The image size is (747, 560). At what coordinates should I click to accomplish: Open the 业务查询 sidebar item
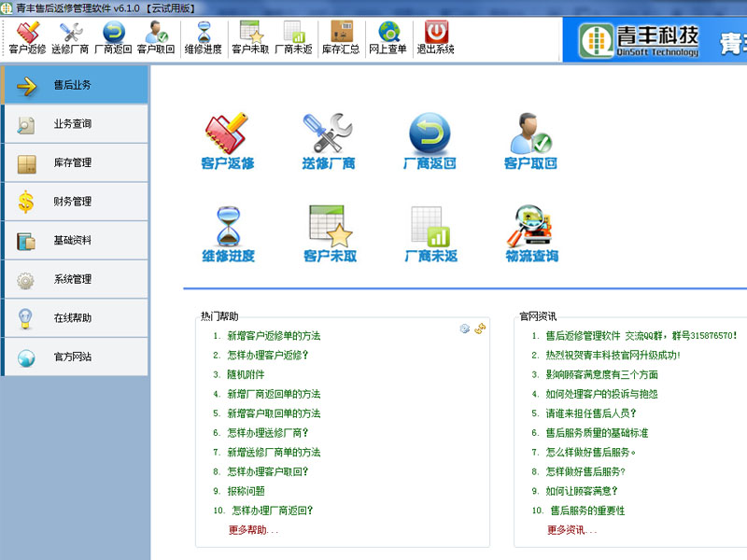click(75, 124)
